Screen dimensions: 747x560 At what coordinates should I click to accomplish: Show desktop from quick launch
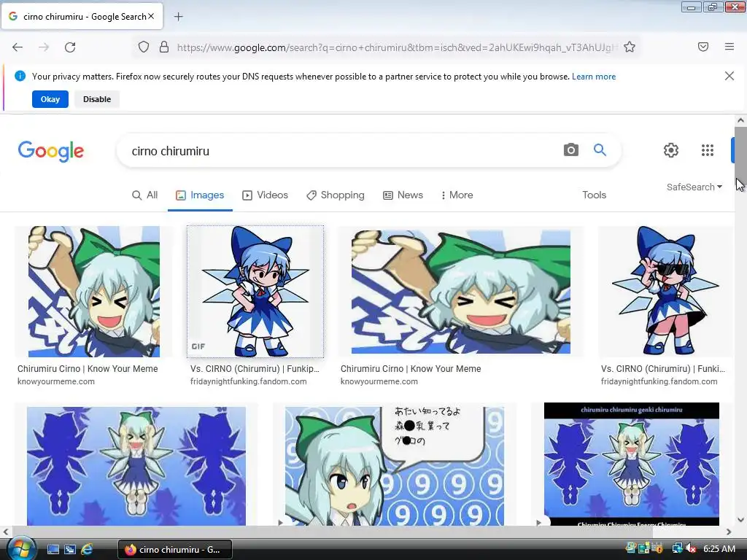pyautogui.click(x=53, y=550)
